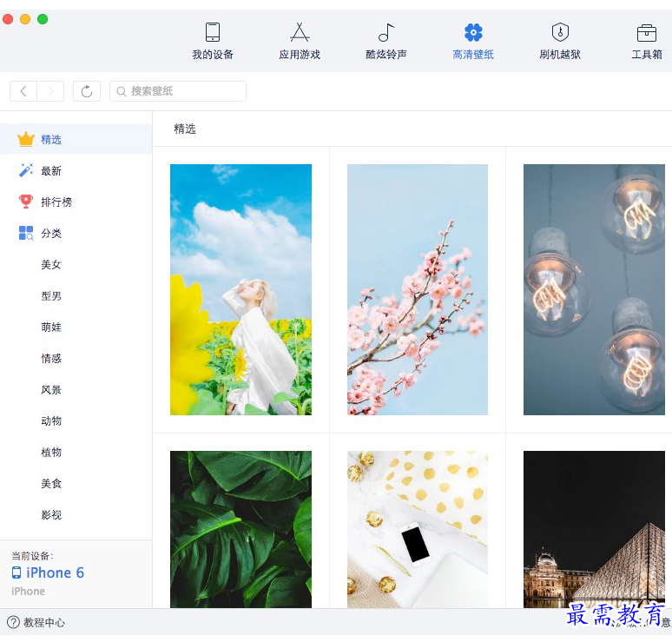The width and height of the screenshot is (672, 642).
Task: Click the question mark help icon
Action: click(13, 622)
